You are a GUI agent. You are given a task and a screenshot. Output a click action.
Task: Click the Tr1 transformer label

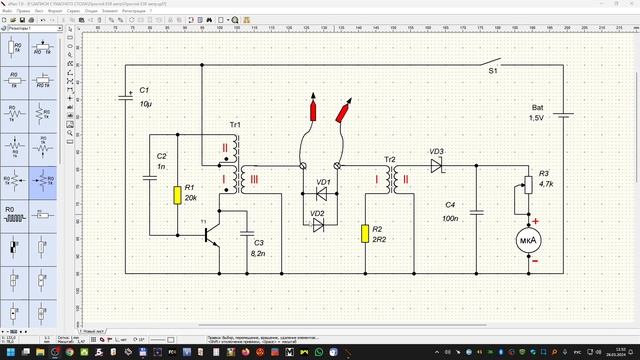(235, 125)
